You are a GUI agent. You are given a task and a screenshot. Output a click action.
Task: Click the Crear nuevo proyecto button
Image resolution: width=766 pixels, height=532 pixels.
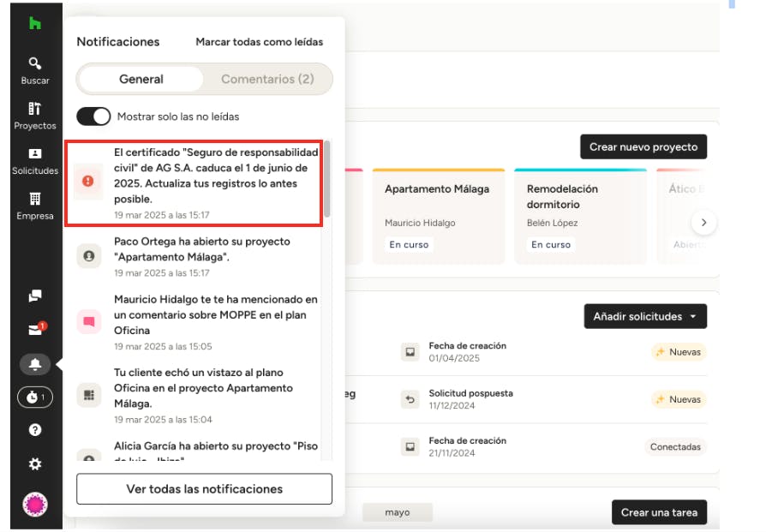pyautogui.click(x=643, y=147)
